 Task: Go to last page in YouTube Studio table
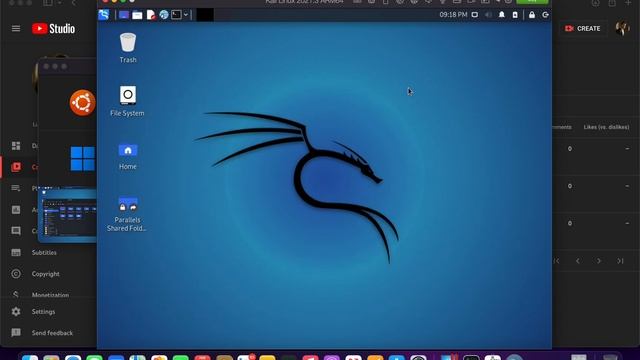[x=620, y=261]
